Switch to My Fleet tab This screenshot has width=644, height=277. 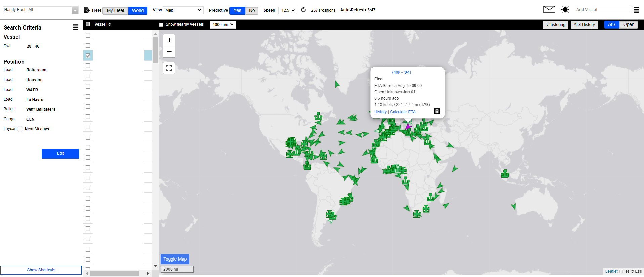[115, 10]
